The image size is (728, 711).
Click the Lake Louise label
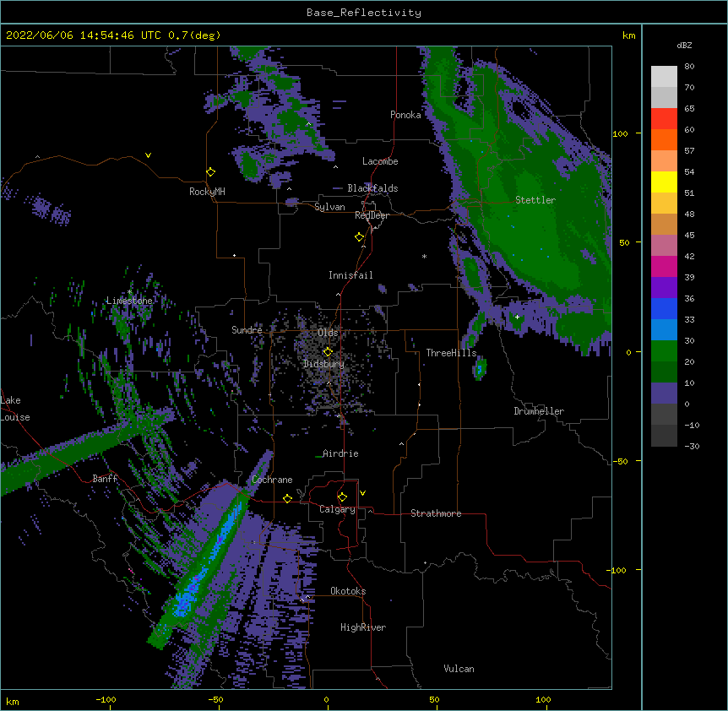click(14, 409)
